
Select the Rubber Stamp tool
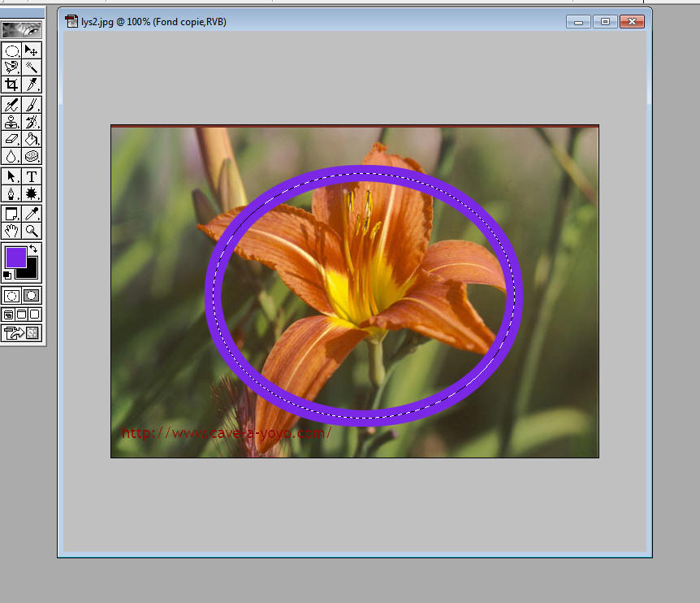pyautogui.click(x=11, y=122)
